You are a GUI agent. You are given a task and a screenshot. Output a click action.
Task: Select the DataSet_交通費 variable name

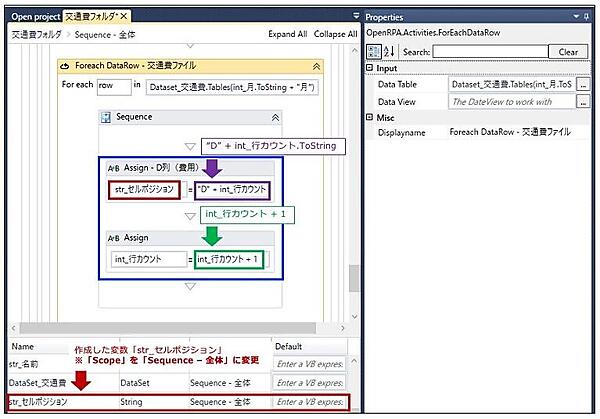[x=38, y=383]
